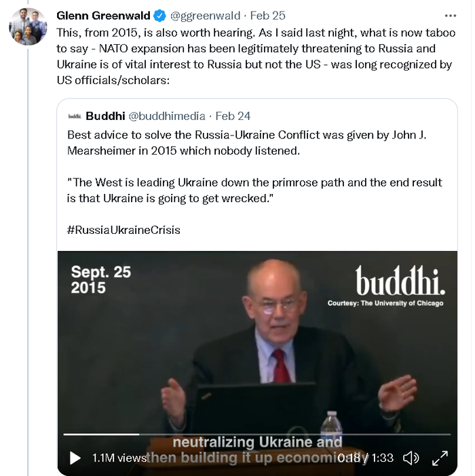Click the buddhi. watermark in the video

[400, 281]
